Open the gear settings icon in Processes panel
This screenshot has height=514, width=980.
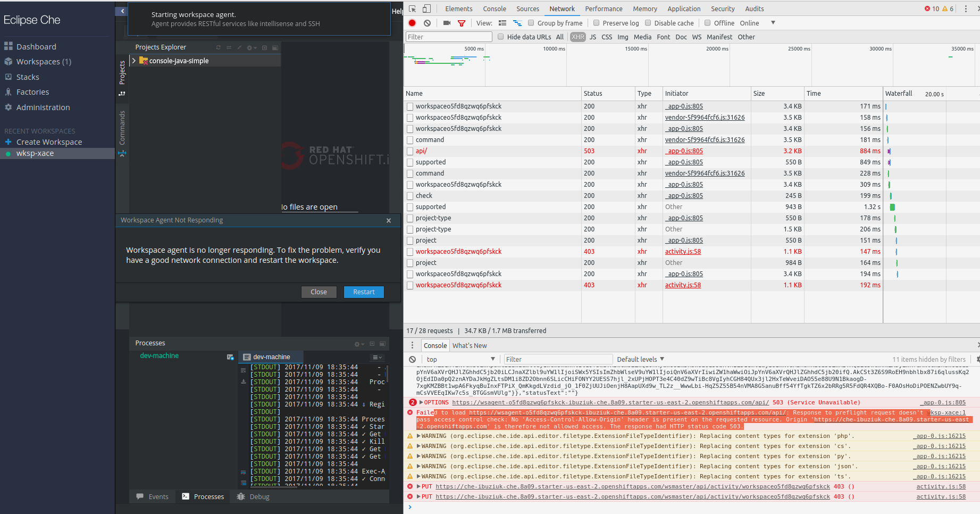(357, 343)
